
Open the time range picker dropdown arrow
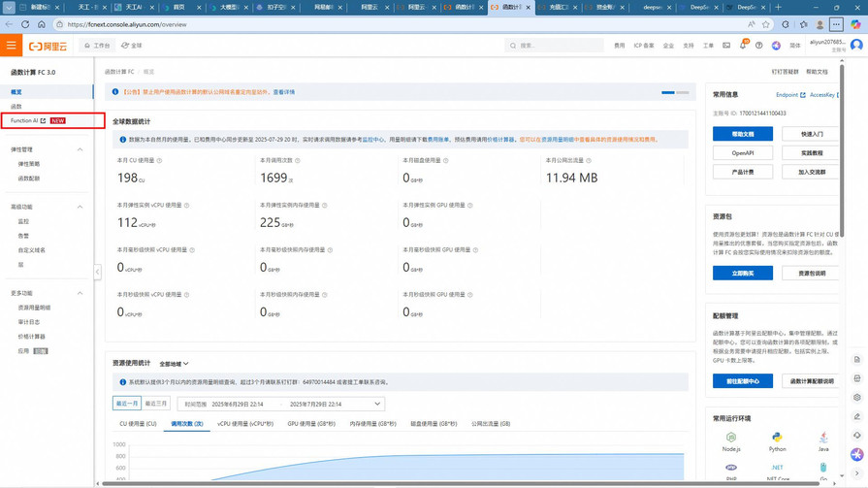(x=377, y=404)
